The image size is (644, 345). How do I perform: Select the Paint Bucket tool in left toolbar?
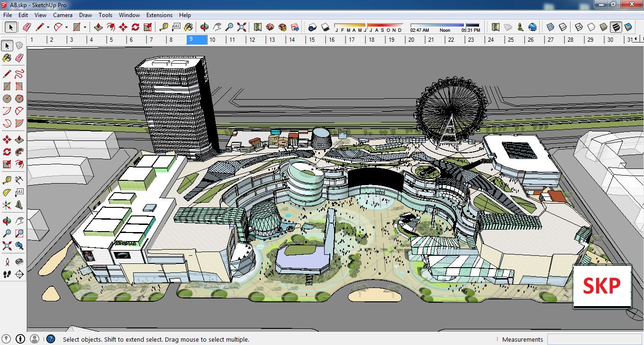tap(7, 58)
